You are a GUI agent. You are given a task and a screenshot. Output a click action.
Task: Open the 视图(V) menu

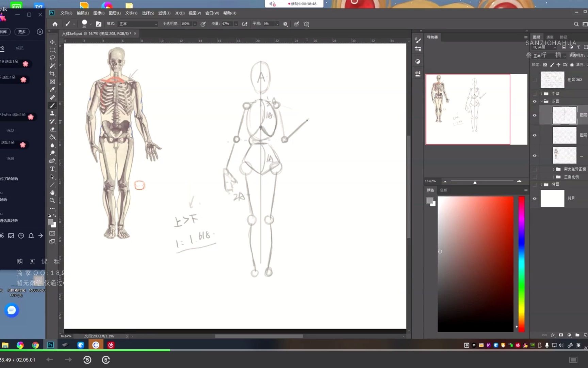click(195, 13)
